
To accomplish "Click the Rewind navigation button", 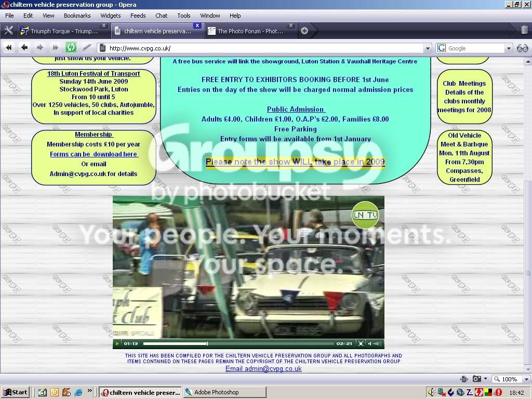I will tap(9, 48).
